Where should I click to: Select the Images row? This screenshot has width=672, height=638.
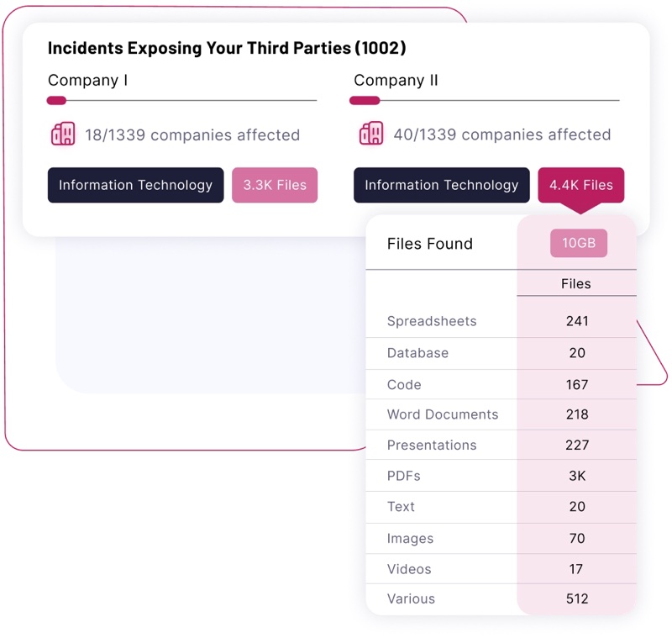click(x=411, y=539)
